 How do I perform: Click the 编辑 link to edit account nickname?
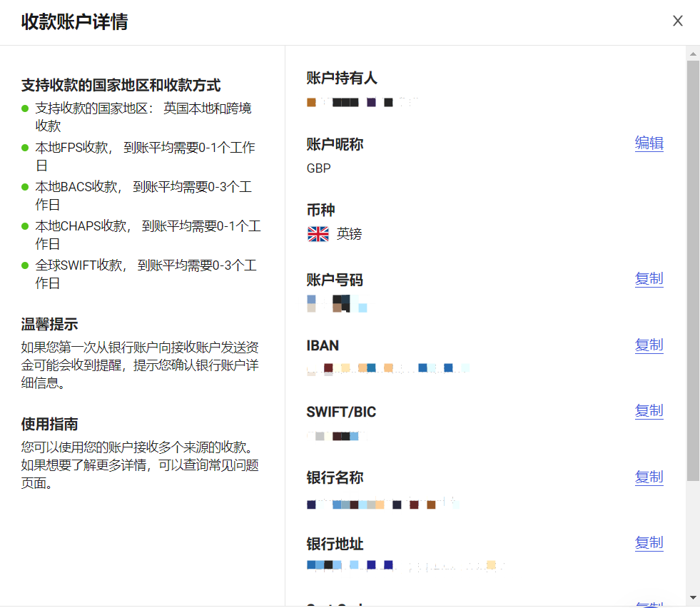648,143
